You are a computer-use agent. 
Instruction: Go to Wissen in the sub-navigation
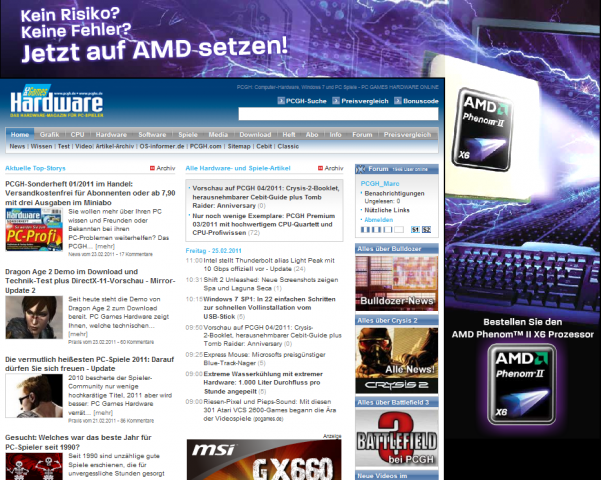(x=41, y=146)
